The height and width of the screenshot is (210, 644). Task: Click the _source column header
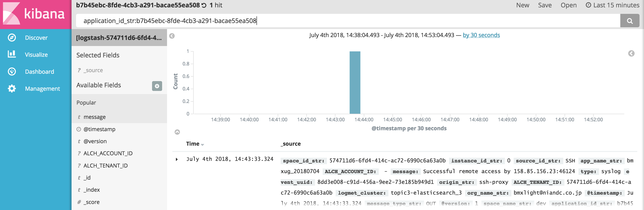pyautogui.click(x=291, y=144)
